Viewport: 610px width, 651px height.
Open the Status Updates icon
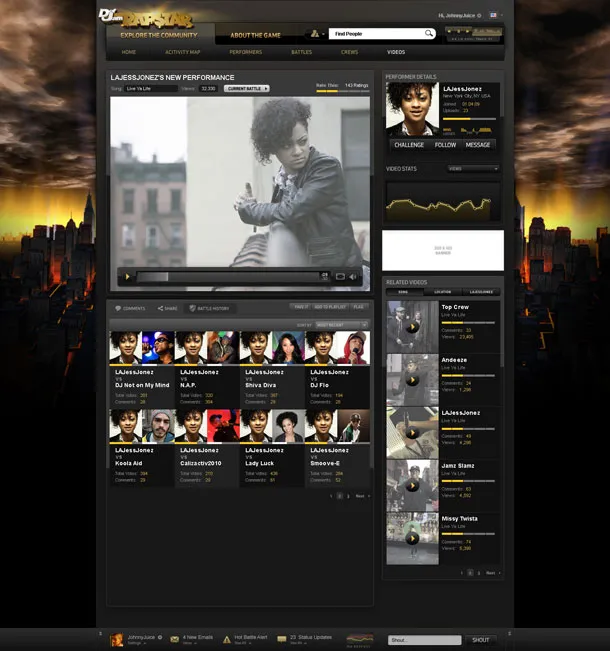point(281,638)
